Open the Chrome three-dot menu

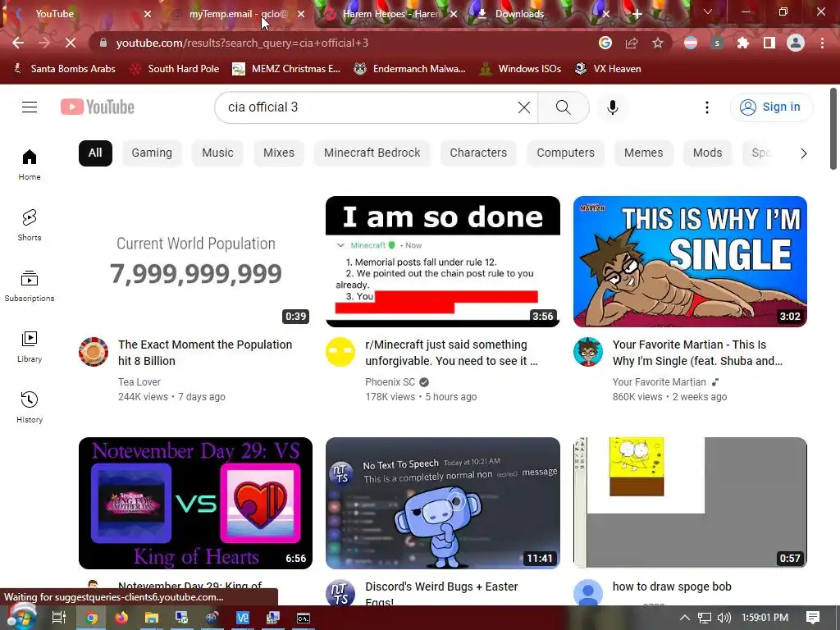[x=822, y=43]
